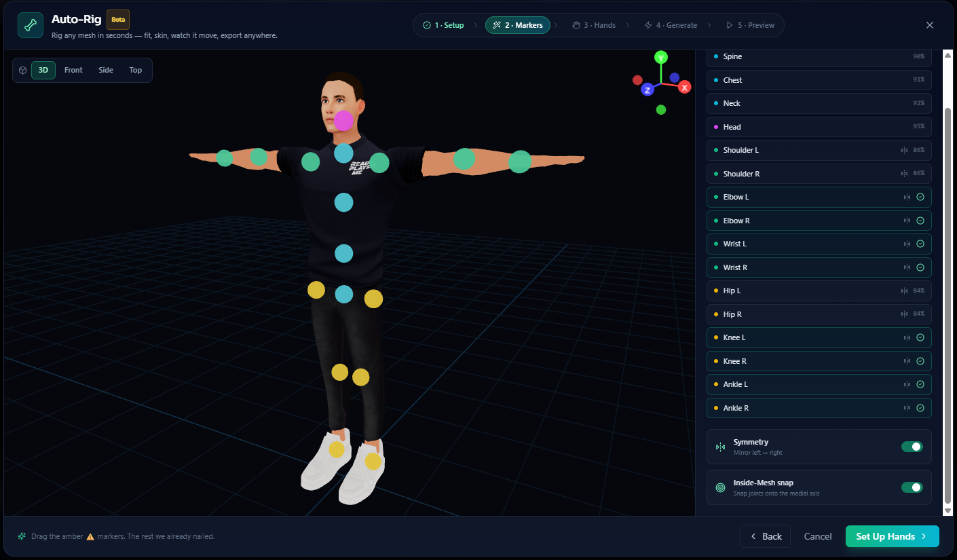This screenshot has width=957, height=560.
Task: Select step 2 Markers
Action: 518,25
